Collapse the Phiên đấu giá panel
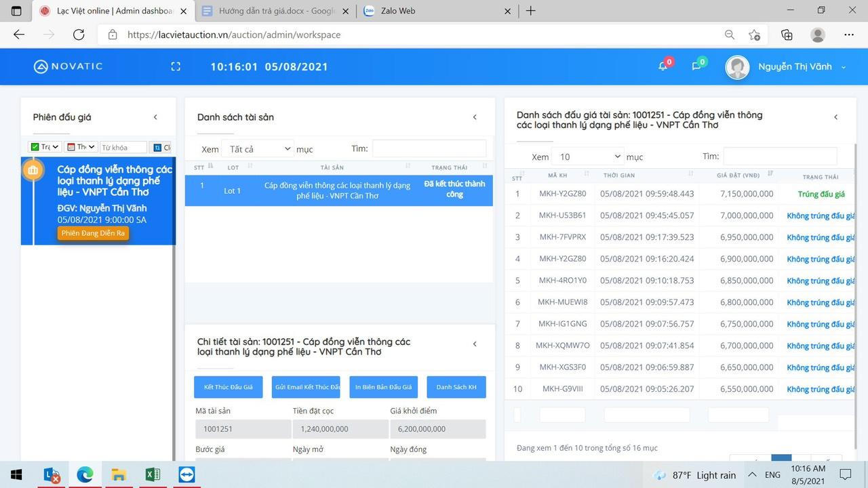 [x=155, y=117]
